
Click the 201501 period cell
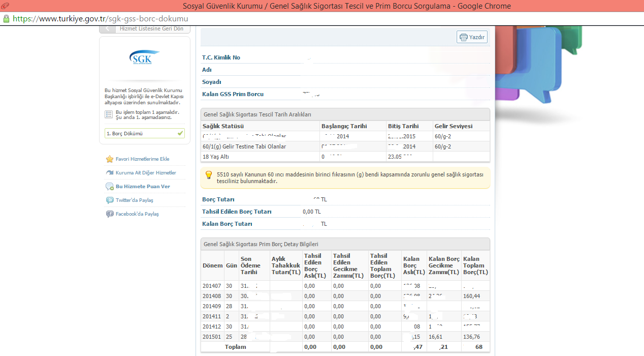pos(212,337)
